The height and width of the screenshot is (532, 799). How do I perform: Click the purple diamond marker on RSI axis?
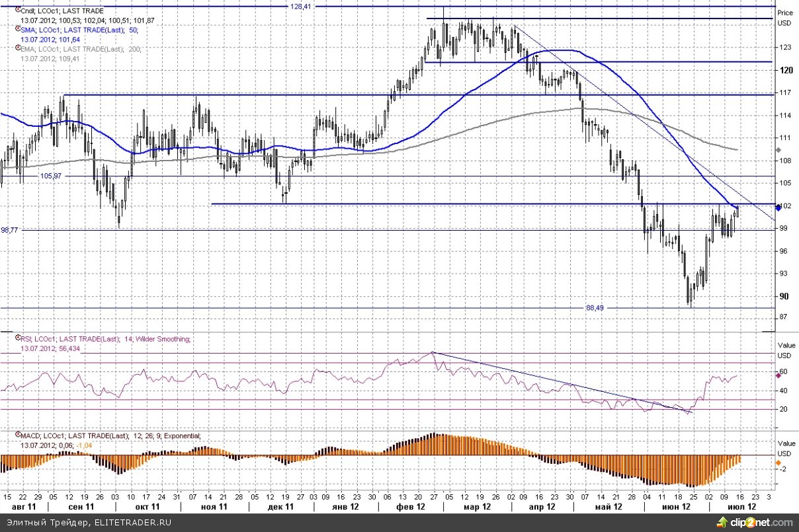778,375
